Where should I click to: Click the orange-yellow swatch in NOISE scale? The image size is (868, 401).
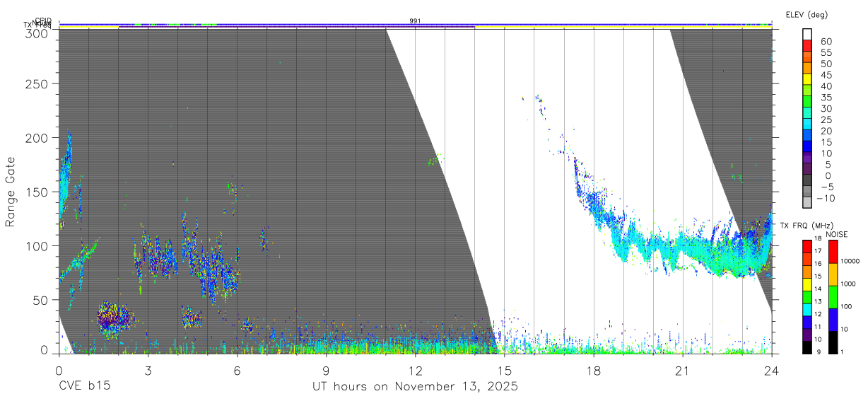(x=834, y=274)
